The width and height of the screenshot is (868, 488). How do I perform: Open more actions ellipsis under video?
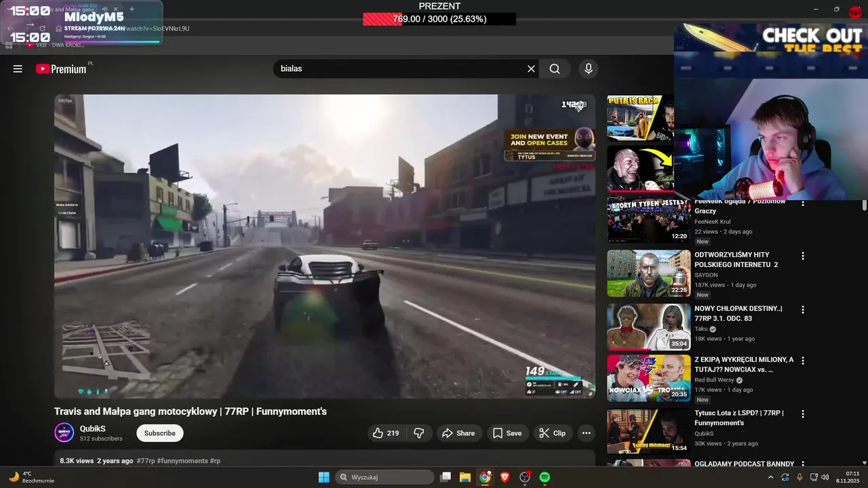pyautogui.click(x=587, y=433)
